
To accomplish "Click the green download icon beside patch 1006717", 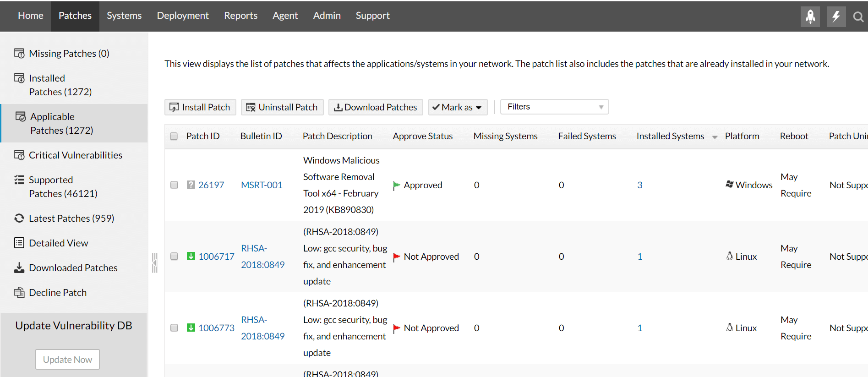I will click(191, 257).
